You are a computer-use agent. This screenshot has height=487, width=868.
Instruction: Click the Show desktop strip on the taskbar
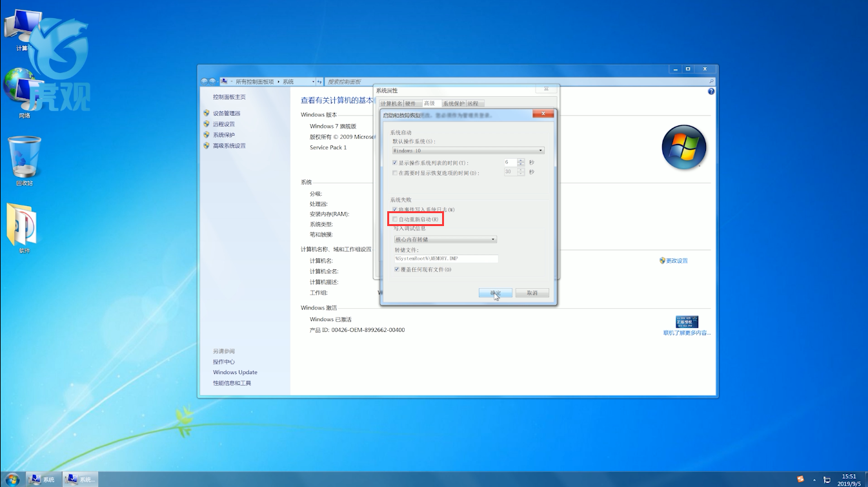pos(865,479)
